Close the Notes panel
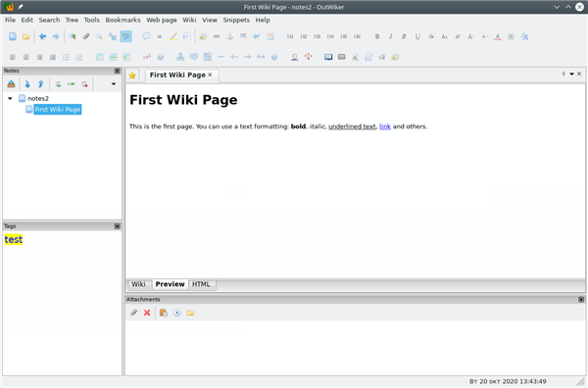Image resolution: width=588 pixels, height=388 pixels. (117, 71)
